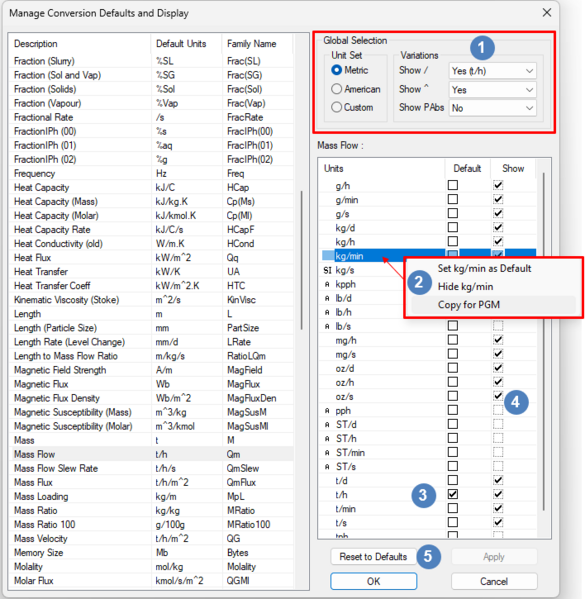Select the Length Rate (Level Change) row
The width and height of the screenshot is (585, 599).
point(152,342)
